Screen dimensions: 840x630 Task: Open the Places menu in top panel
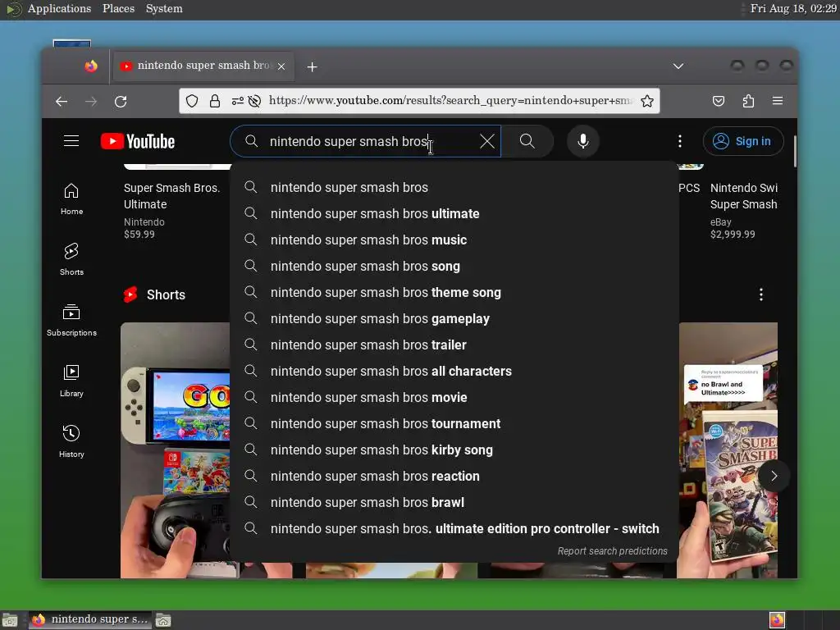(x=118, y=9)
